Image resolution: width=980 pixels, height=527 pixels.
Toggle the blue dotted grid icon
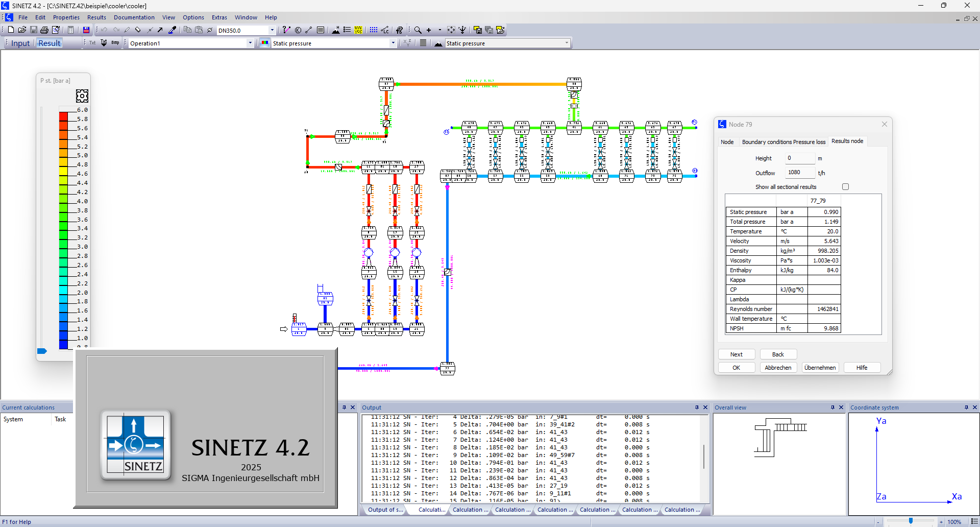click(x=374, y=30)
